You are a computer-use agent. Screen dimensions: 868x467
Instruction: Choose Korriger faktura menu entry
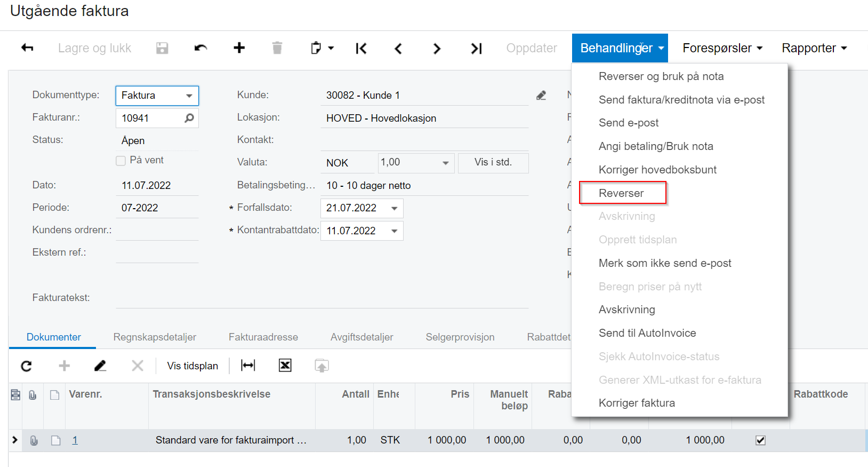tap(637, 403)
